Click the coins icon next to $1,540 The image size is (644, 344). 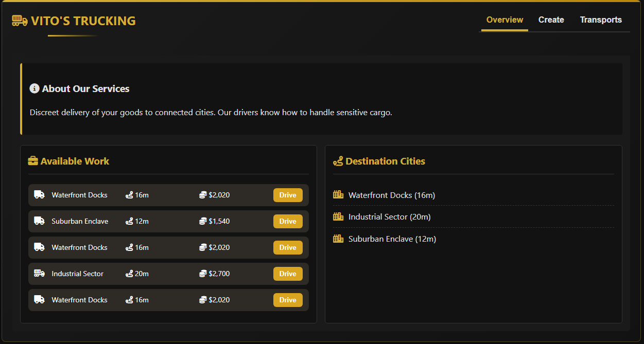pos(203,221)
